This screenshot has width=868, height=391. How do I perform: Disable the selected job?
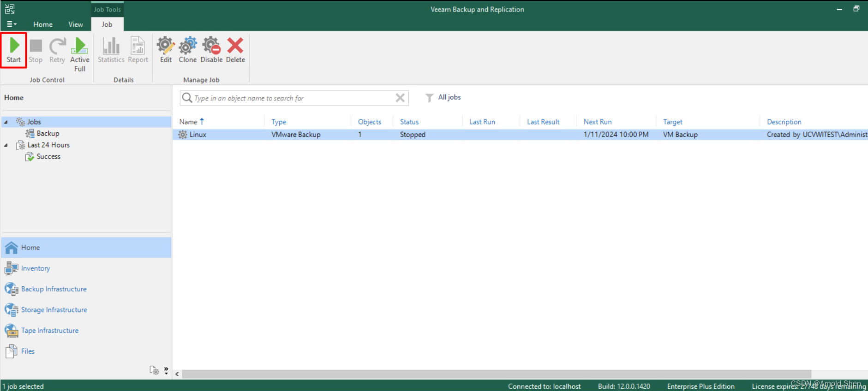211,50
